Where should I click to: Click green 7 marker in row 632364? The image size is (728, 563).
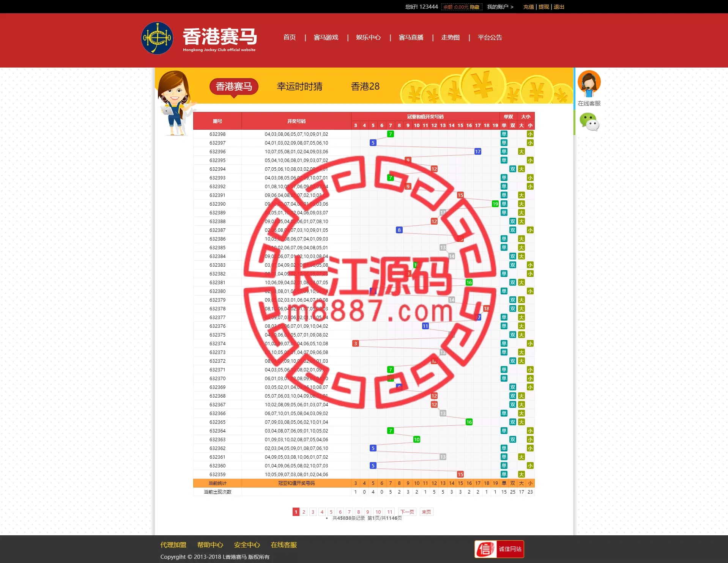[390, 431]
